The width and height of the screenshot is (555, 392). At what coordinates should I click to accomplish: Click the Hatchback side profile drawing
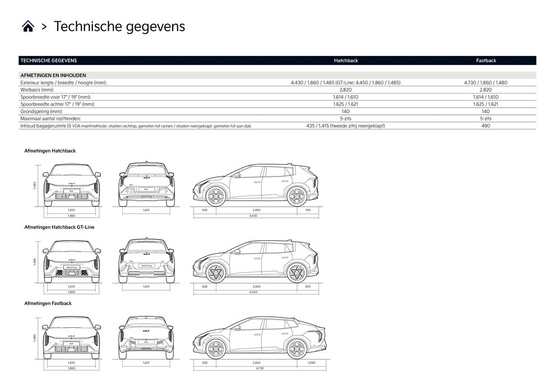(x=255, y=185)
